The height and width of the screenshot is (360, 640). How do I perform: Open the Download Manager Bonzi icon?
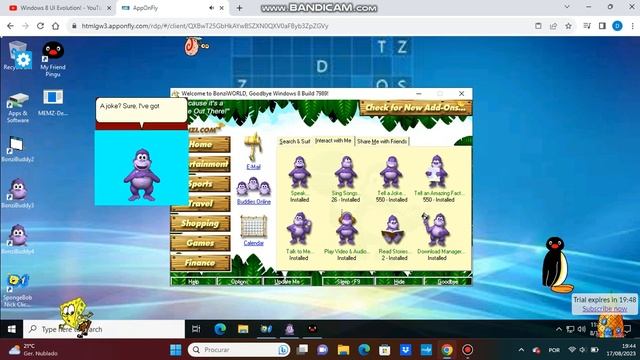tap(436, 229)
